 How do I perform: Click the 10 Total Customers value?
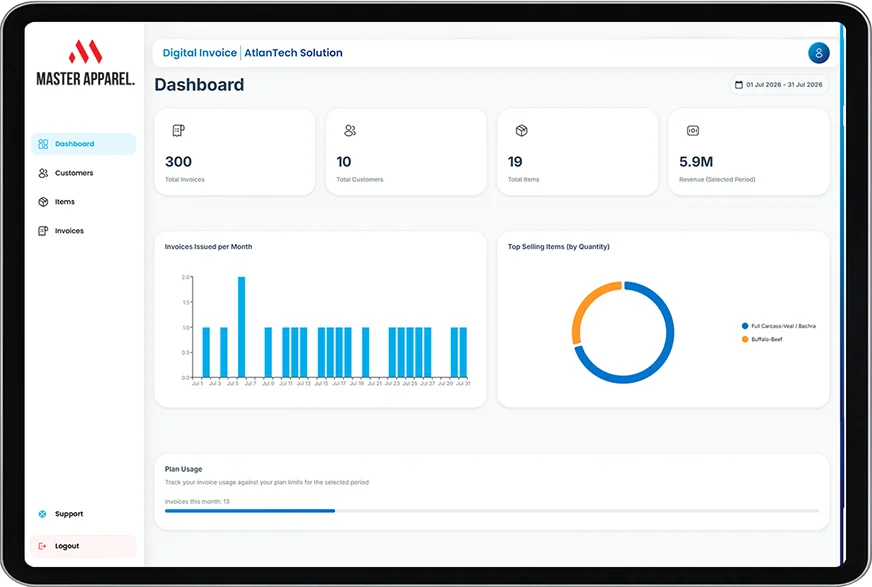click(344, 162)
